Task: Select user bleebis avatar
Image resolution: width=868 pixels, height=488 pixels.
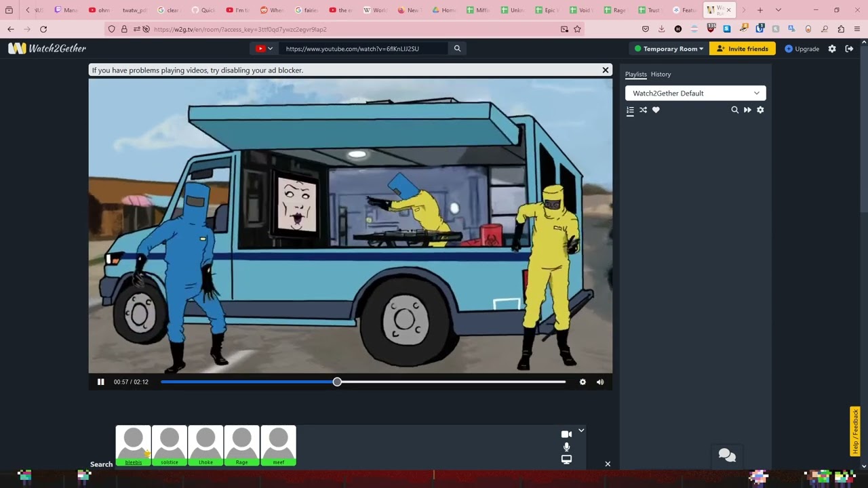Action: (x=134, y=446)
